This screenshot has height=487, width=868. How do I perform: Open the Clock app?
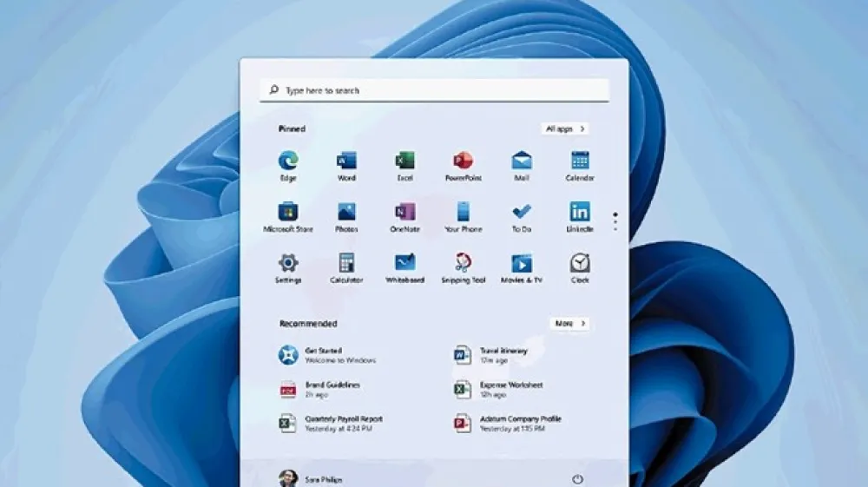tap(580, 268)
